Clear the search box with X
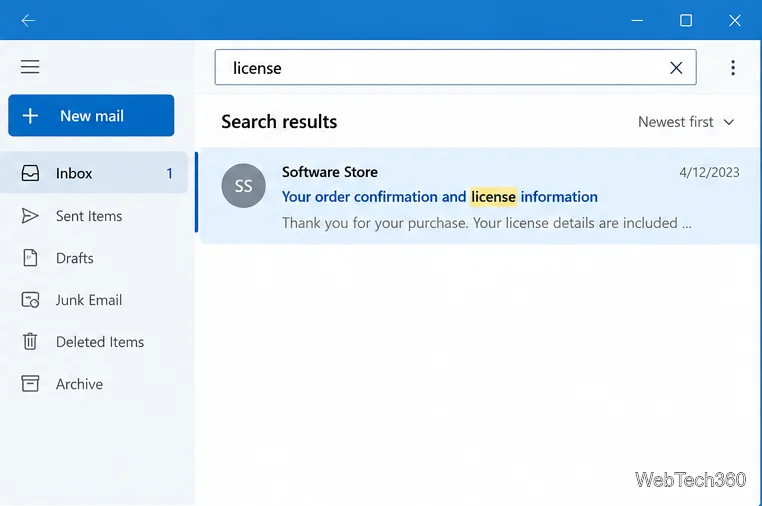Screen dimensions: 762x506 point(676,68)
